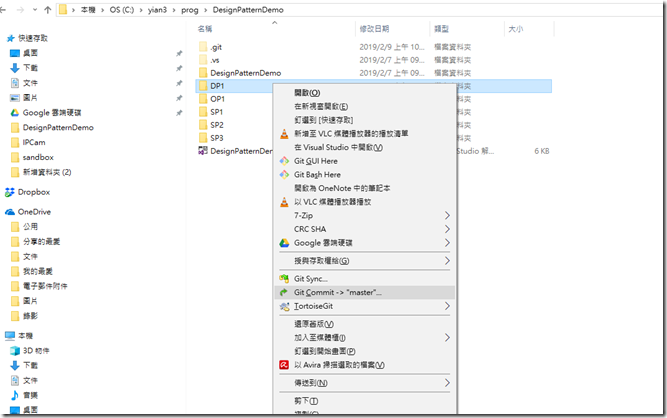This screenshot has height=418, width=667.
Task: Click the 圖片 icon under 快速存取
Action: (x=15, y=98)
